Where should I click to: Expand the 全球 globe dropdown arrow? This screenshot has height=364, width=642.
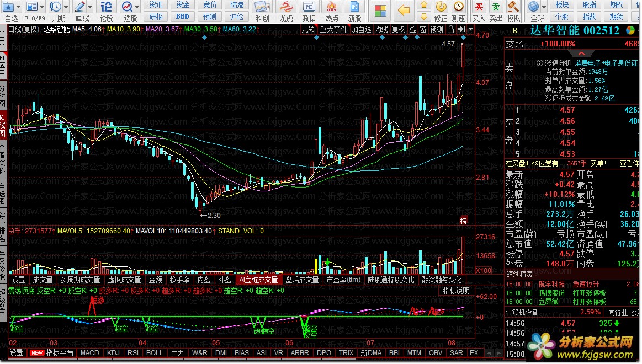tap(544, 7)
